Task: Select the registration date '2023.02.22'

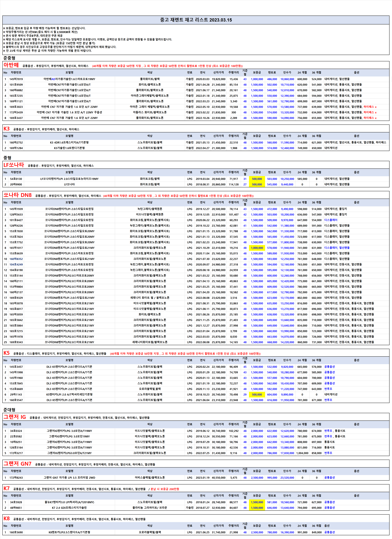Action: click(x=203, y=112)
